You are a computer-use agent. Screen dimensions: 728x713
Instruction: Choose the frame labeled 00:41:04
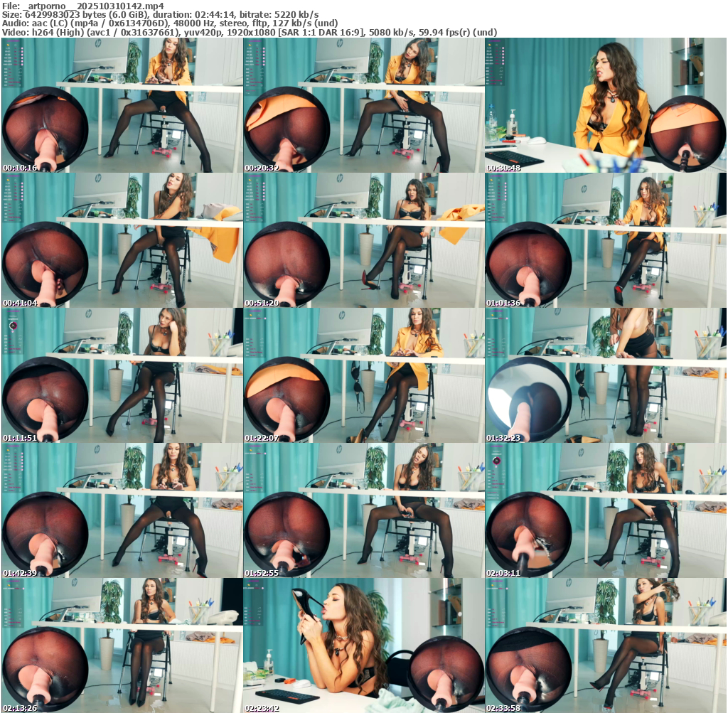click(122, 240)
